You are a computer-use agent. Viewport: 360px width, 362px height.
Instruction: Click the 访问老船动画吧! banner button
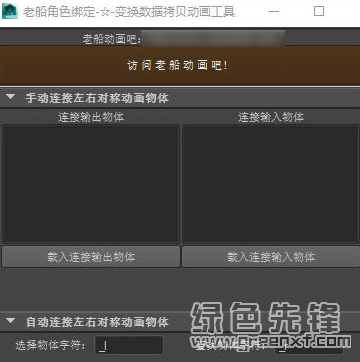pos(180,65)
